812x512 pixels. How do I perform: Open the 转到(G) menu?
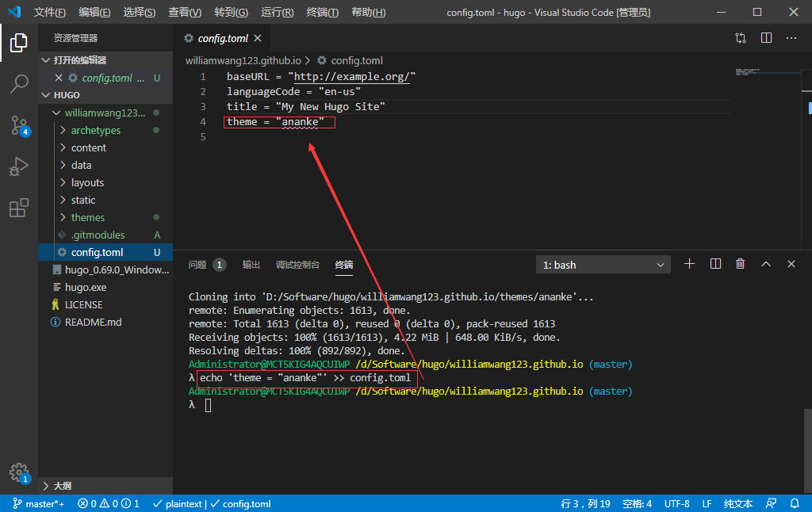231,12
